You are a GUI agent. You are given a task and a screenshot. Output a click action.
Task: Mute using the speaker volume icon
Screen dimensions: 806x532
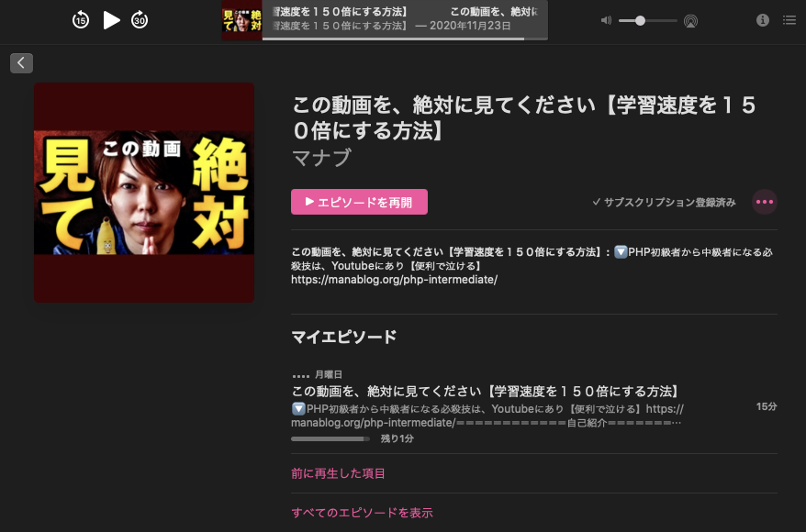click(x=607, y=20)
